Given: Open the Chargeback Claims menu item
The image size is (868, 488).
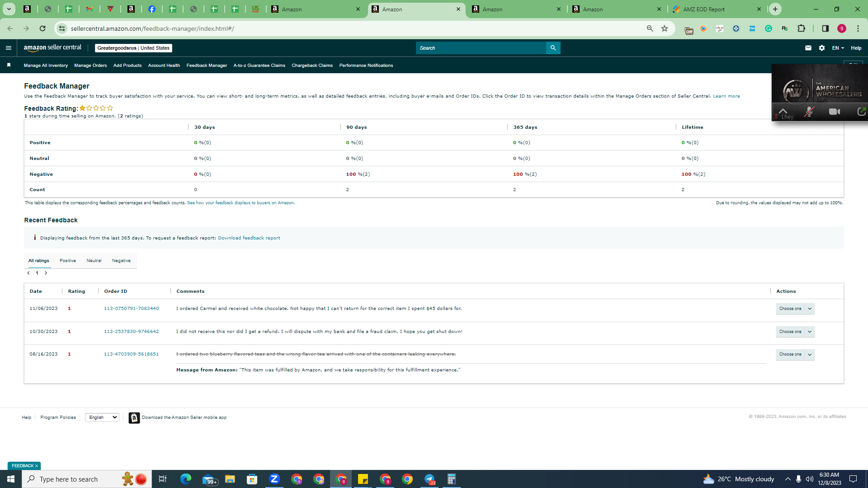Looking at the screenshot, I should [x=312, y=66].
